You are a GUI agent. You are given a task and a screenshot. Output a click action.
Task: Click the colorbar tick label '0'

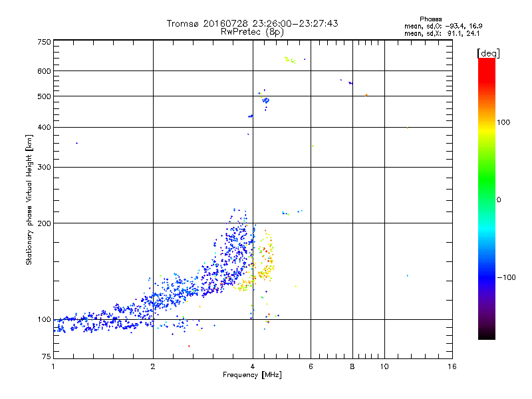click(498, 200)
